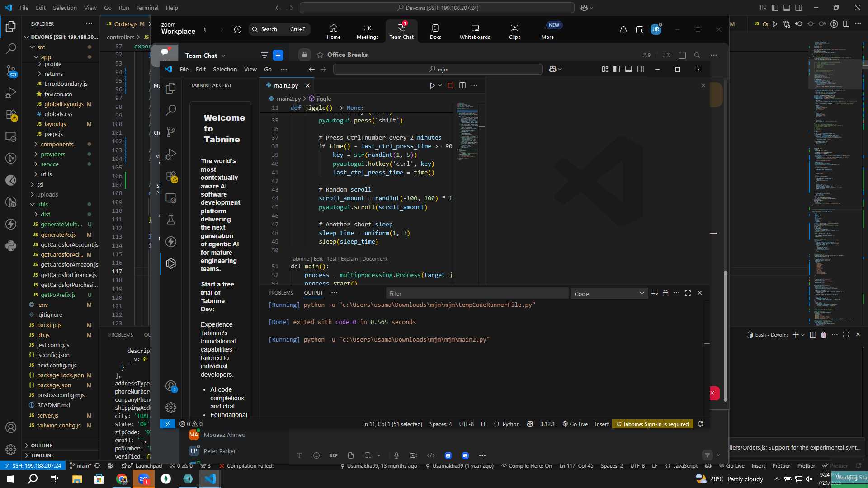Toggle bottom panel in background VS Code title bar
Screen dimensions: 868x488
(x=787, y=8)
